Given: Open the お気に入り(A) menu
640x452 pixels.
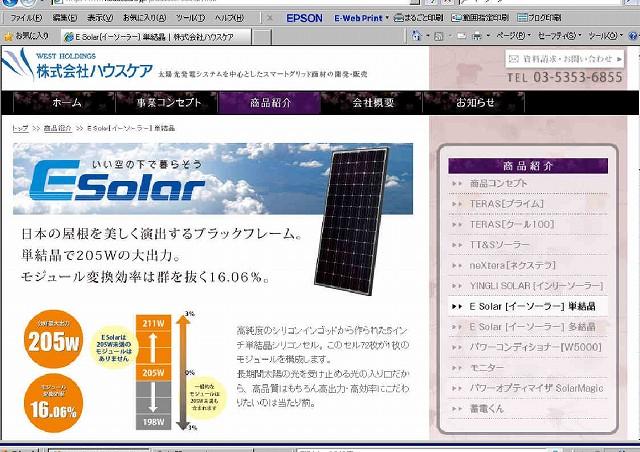Looking at the screenshot, I should (x=144, y=18).
